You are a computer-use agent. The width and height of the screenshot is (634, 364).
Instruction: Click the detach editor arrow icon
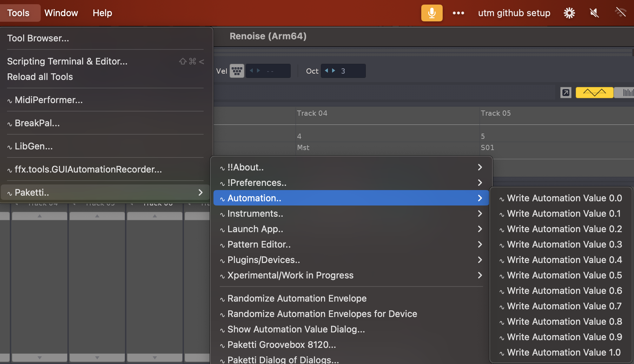tap(566, 93)
